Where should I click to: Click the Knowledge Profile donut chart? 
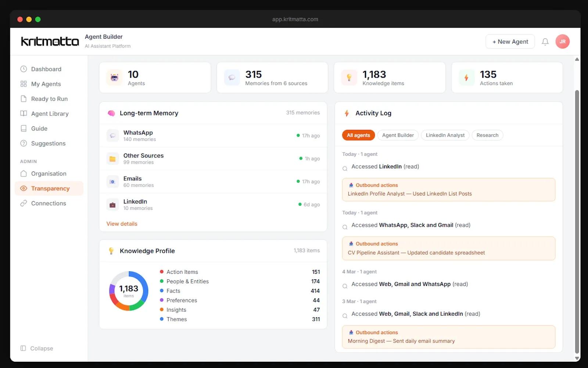coord(129,291)
